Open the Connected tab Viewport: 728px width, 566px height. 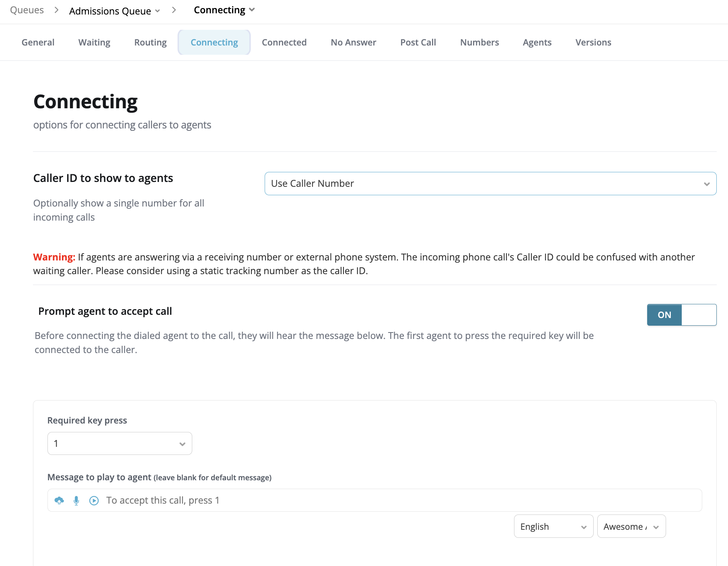[284, 42]
